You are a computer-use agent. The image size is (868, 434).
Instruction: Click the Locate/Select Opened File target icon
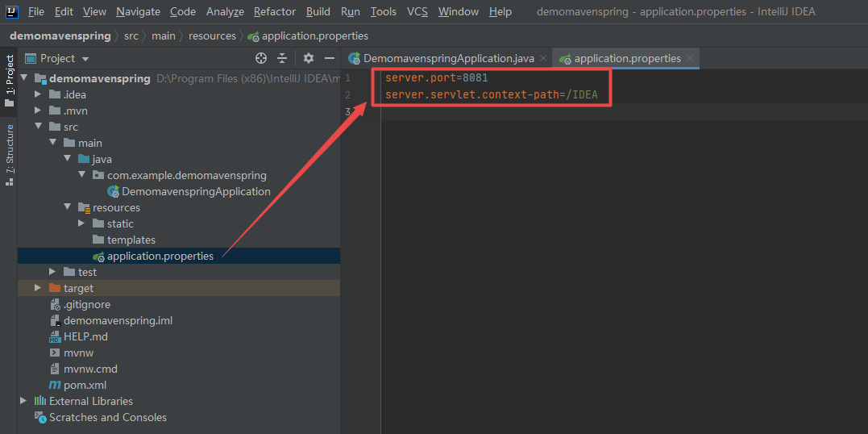[261, 58]
